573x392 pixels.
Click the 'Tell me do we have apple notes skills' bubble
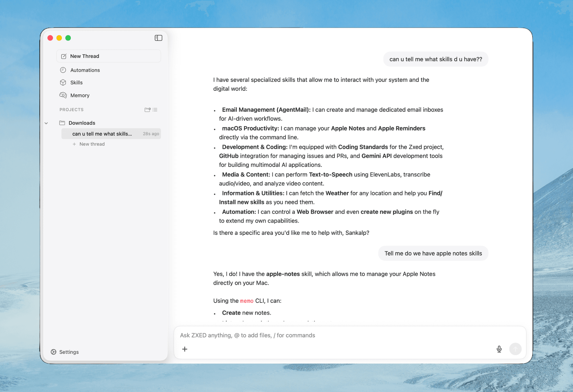click(x=433, y=253)
